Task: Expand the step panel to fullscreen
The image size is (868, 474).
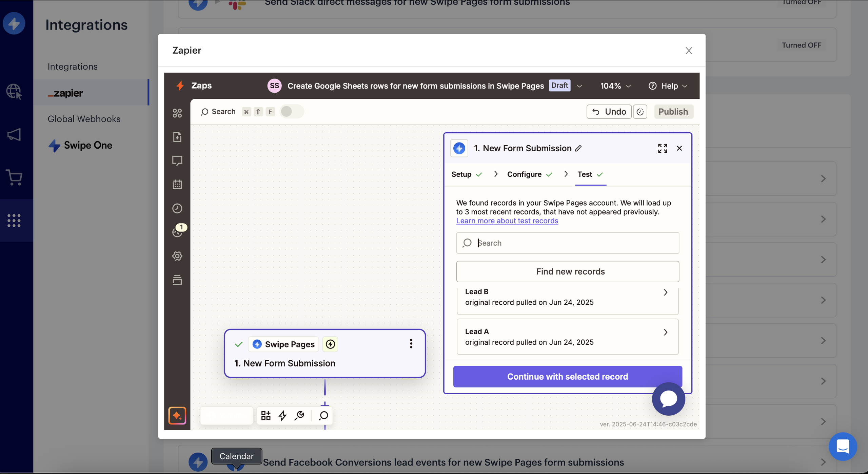Action: pyautogui.click(x=662, y=148)
